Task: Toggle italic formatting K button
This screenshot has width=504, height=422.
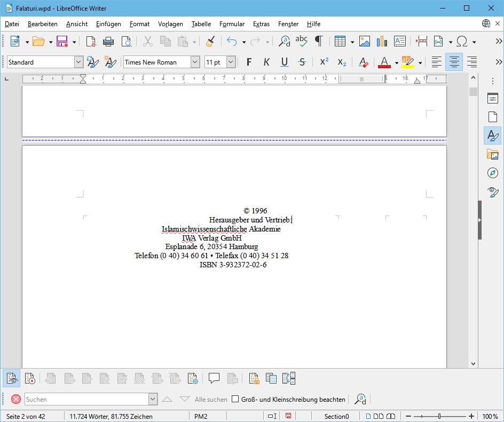Action: pyautogui.click(x=266, y=62)
